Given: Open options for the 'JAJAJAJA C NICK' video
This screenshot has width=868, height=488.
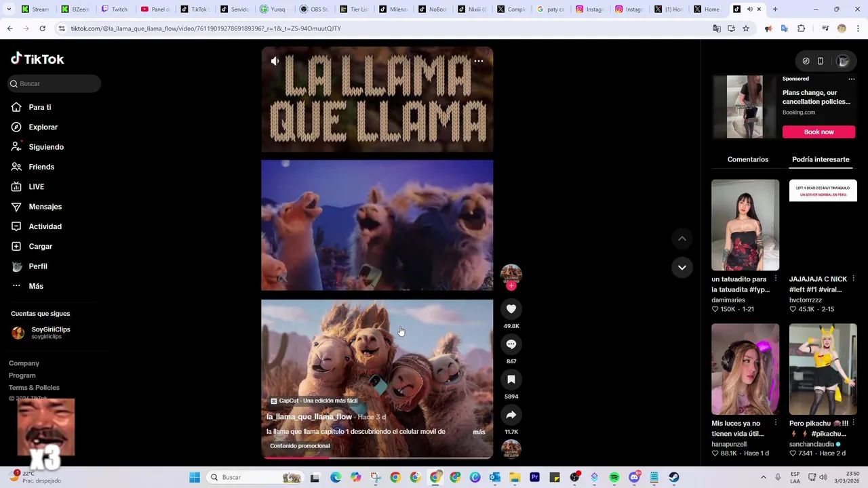Looking at the screenshot, I should [x=853, y=279].
